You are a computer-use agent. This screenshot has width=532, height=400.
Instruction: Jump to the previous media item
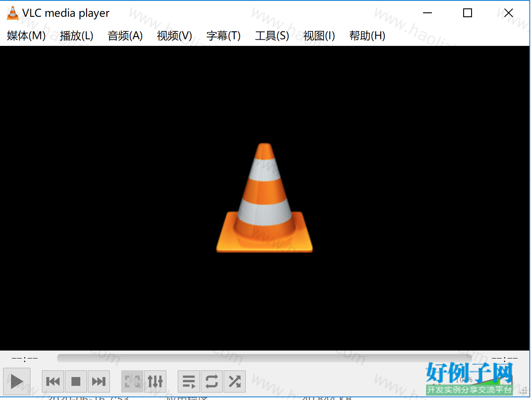53,381
